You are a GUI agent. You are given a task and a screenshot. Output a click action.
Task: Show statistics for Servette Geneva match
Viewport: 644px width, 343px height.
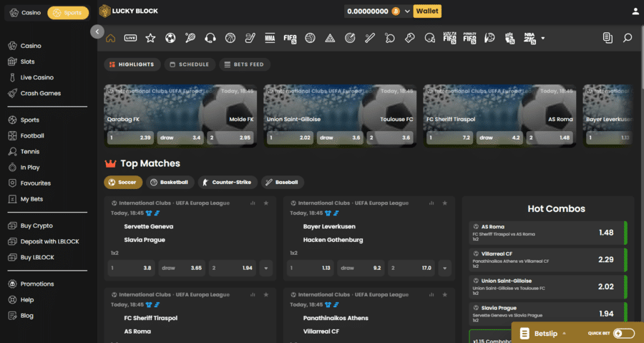click(253, 203)
